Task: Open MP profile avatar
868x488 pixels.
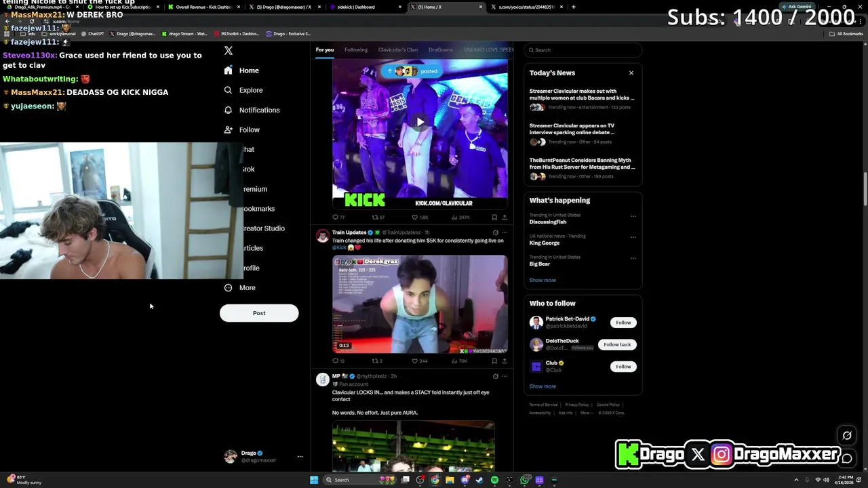Action: (x=323, y=380)
